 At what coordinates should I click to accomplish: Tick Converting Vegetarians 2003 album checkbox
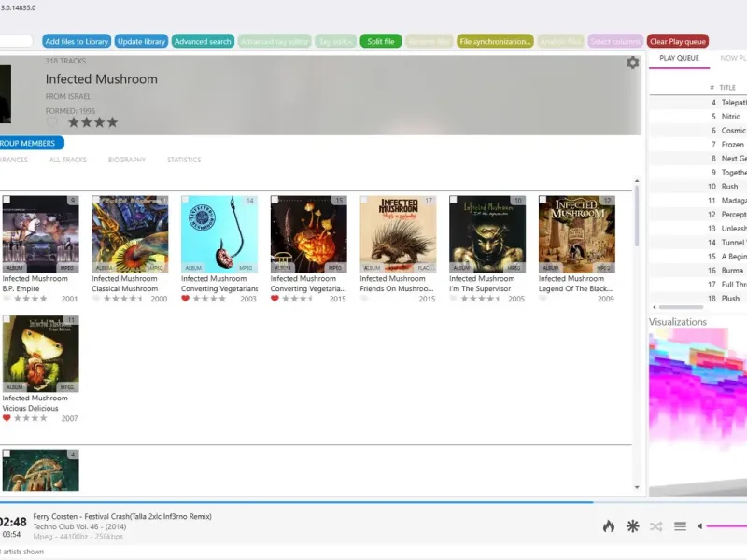(185, 200)
